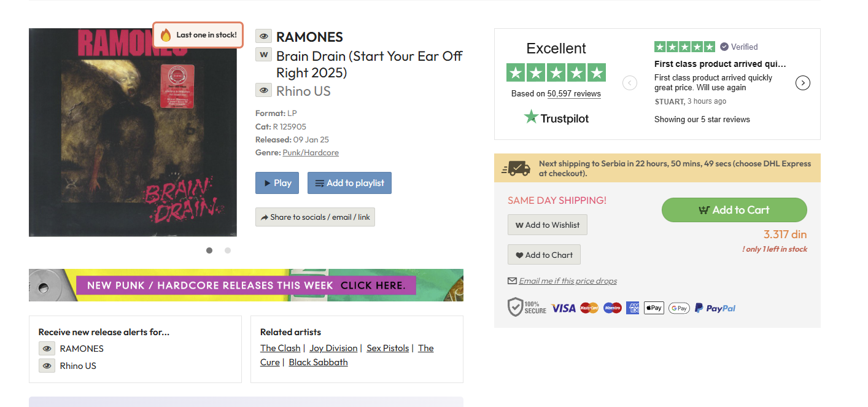The height and width of the screenshot is (407, 868).
Task: Open the Brain Drain album cover image
Action: click(133, 133)
